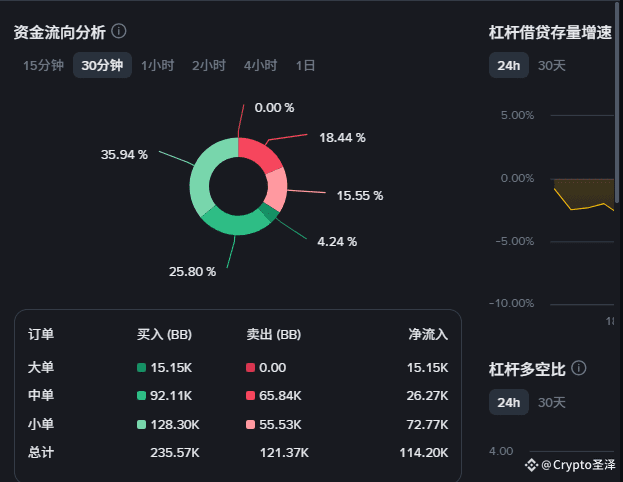Click info icon beside 资金流向分析 title

pos(118,31)
